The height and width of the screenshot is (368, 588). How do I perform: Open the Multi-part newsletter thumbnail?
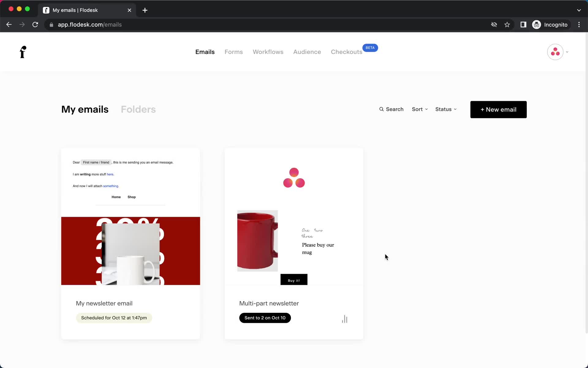[x=294, y=216]
